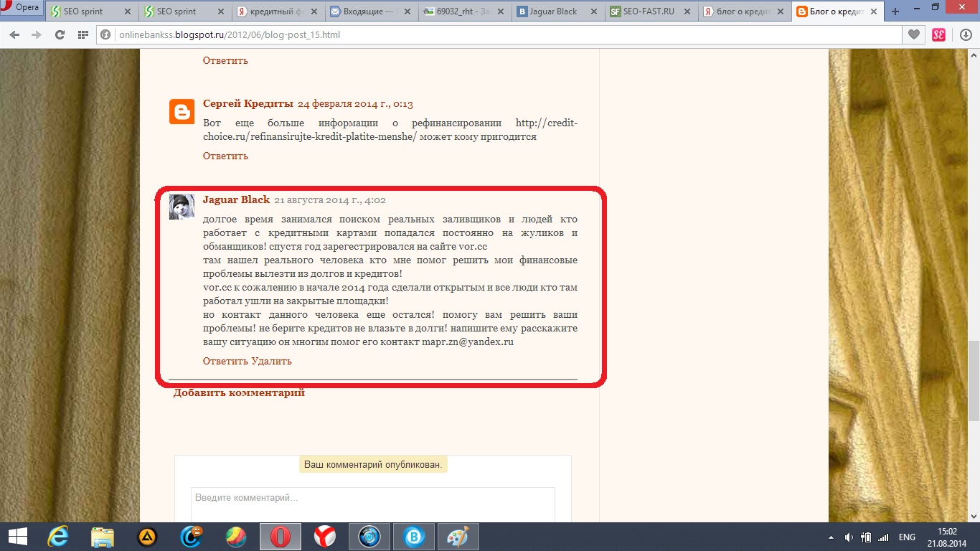
Task: Show hidden system tray icons
Action: pos(831,537)
